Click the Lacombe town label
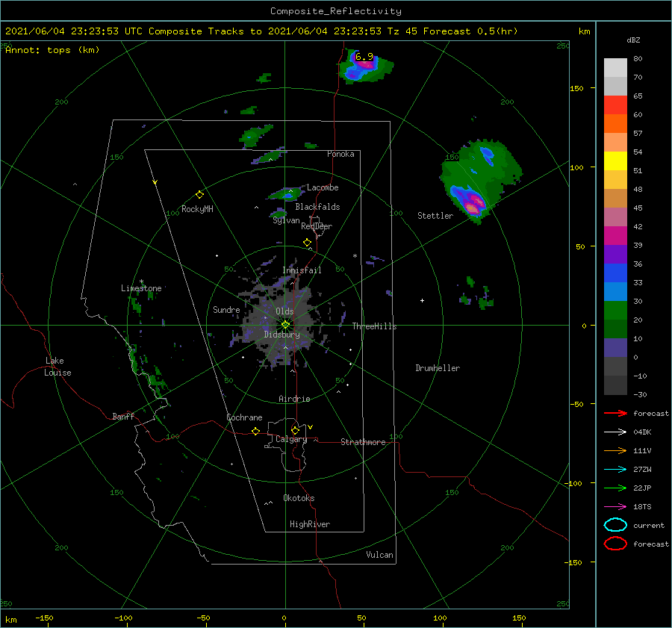672x628 pixels. pos(323,187)
